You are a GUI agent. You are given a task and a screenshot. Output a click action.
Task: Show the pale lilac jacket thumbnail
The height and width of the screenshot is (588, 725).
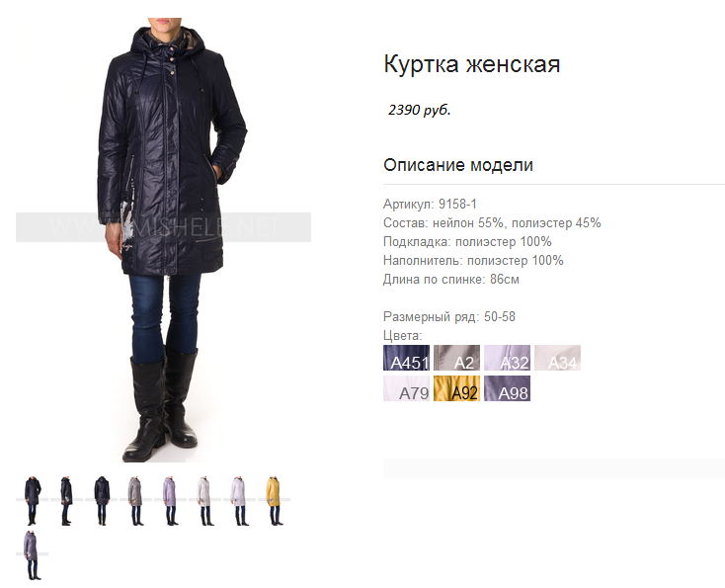coord(240,500)
